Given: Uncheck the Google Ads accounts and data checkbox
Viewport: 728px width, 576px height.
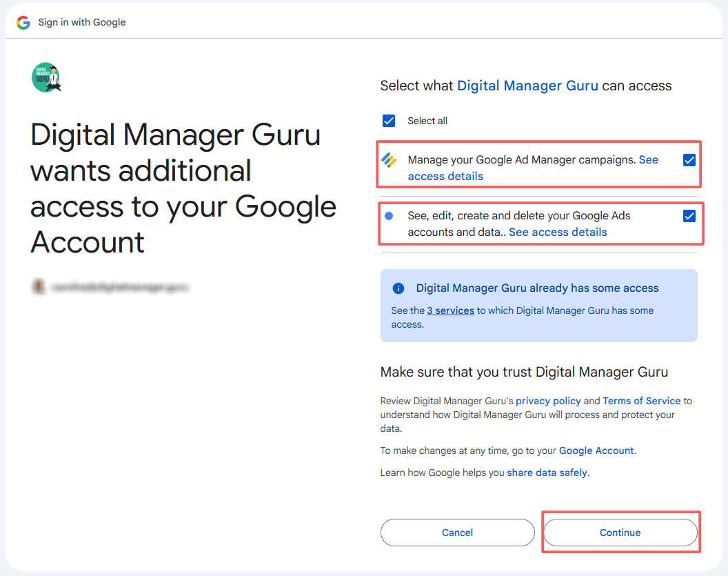Looking at the screenshot, I should coord(689,216).
